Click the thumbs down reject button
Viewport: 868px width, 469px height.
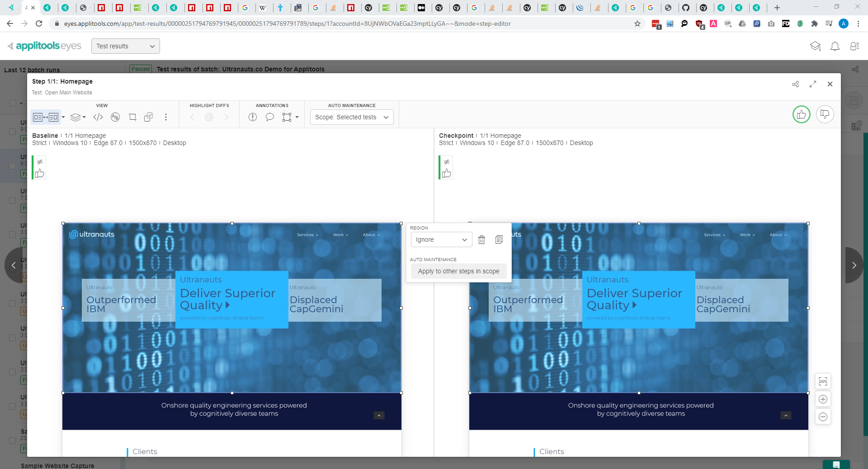click(x=825, y=115)
